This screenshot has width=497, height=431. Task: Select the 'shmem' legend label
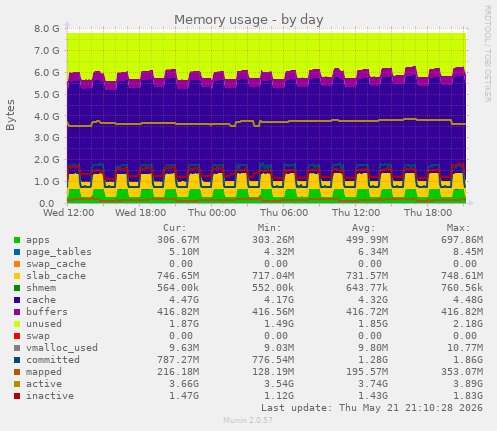(x=41, y=288)
